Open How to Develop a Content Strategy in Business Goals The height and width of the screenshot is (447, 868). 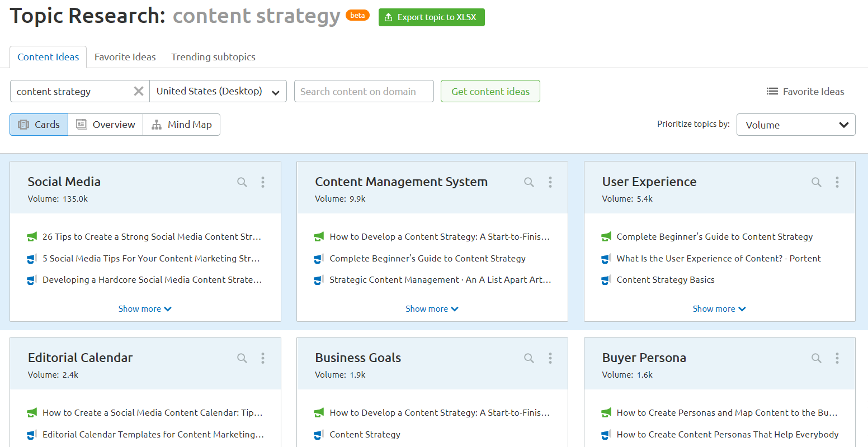click(x=440, y=413)
